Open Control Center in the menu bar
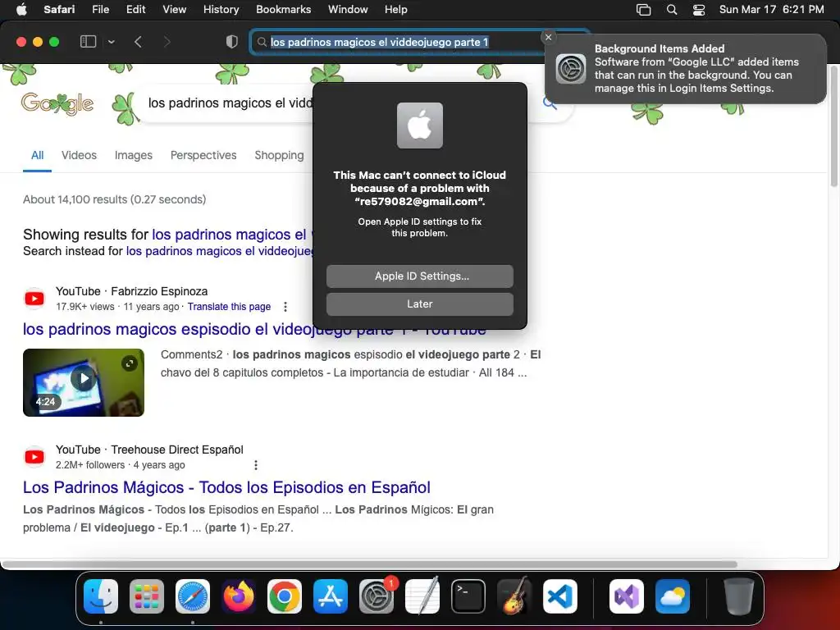 [699, 10]
